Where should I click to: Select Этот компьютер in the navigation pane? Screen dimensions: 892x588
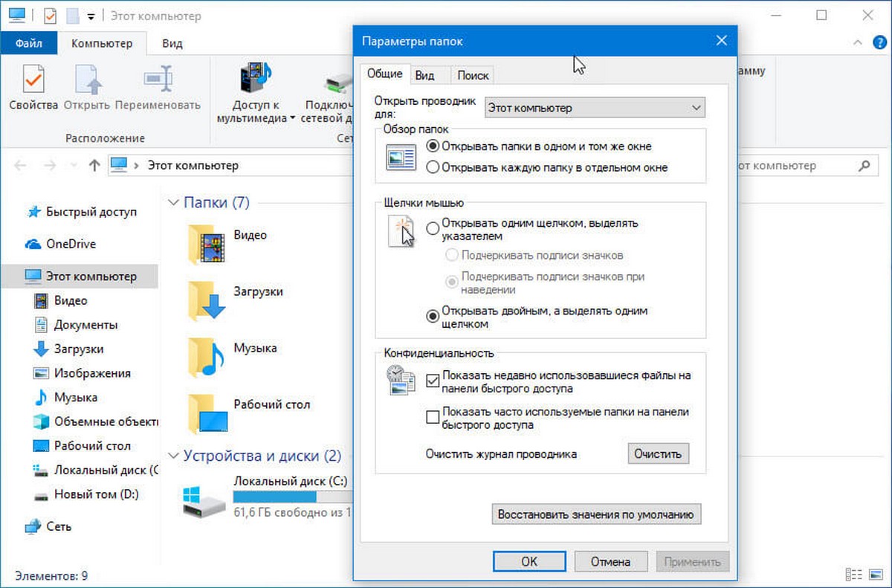(79, 276)
